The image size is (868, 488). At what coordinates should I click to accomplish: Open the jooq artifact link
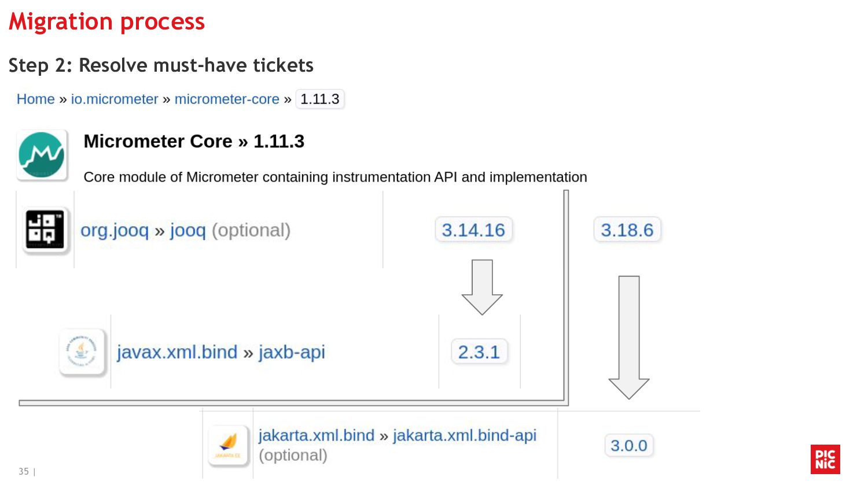(x=187, y=230)
